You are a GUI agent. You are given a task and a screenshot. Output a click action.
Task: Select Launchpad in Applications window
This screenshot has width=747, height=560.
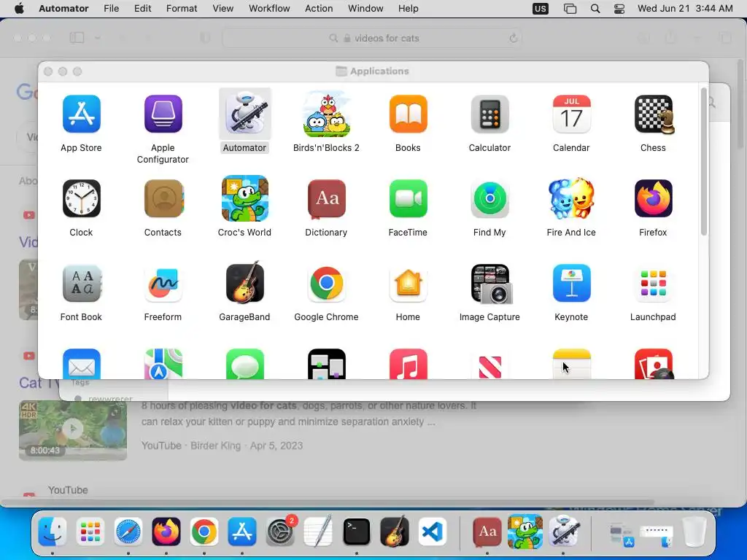[654, 284]
